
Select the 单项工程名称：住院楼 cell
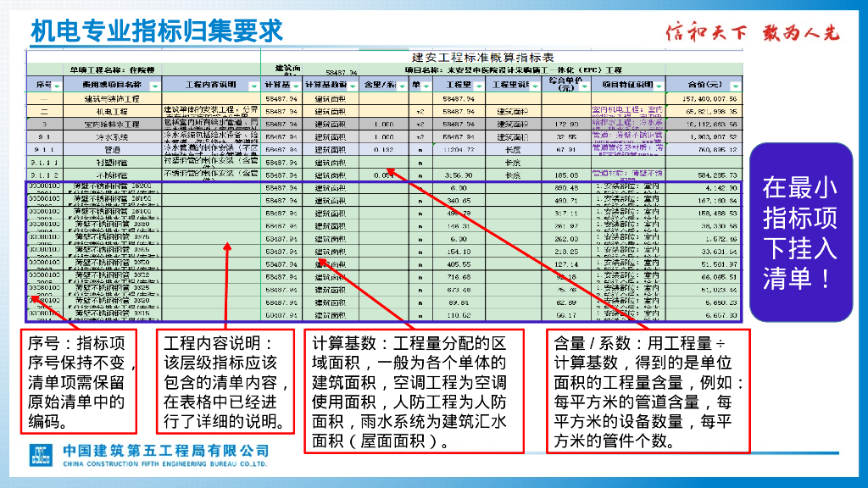click(112, 70)
